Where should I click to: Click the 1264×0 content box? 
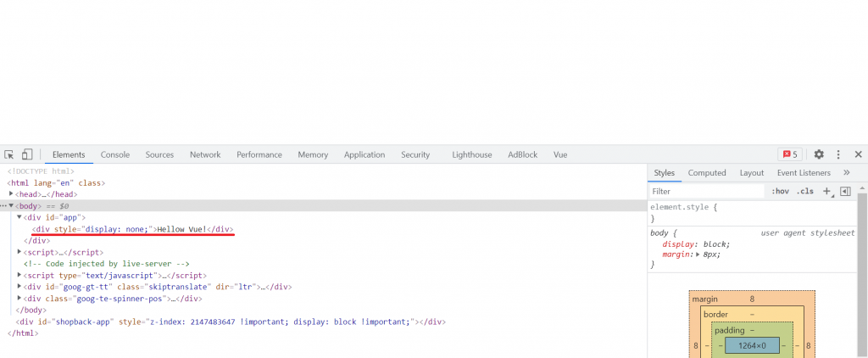coord(752,345)
